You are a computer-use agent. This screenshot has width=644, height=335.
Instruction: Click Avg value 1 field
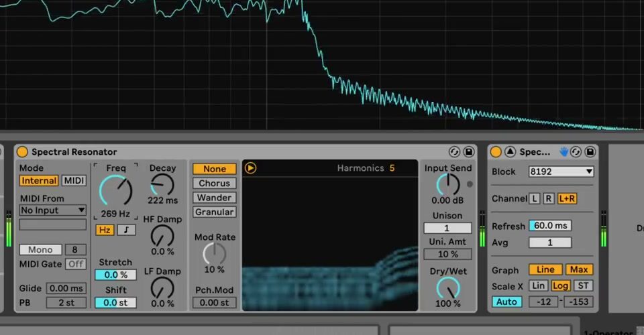(550, 243)
